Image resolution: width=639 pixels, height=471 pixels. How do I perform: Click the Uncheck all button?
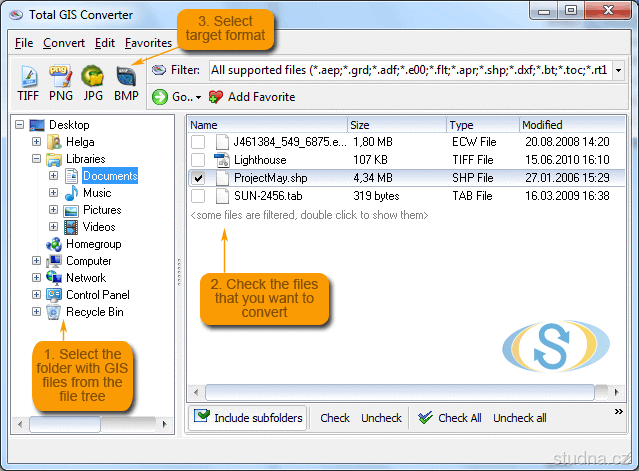519,418
